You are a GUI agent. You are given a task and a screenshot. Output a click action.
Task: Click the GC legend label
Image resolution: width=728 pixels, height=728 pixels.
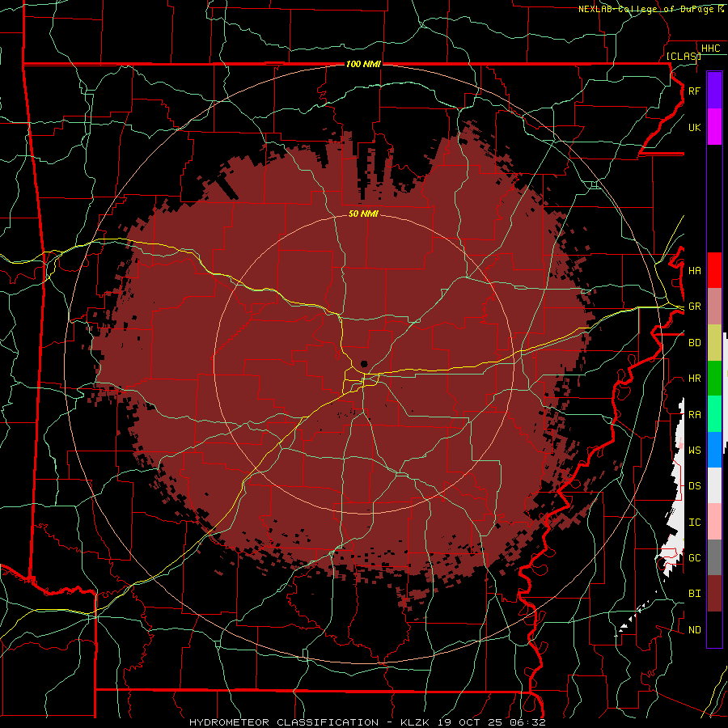(694, 558)
